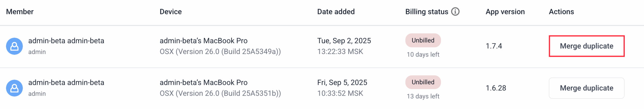Click Merge duplicate for version 1.7.4 device
Screen dimensions: 644x109
[586, 46]
